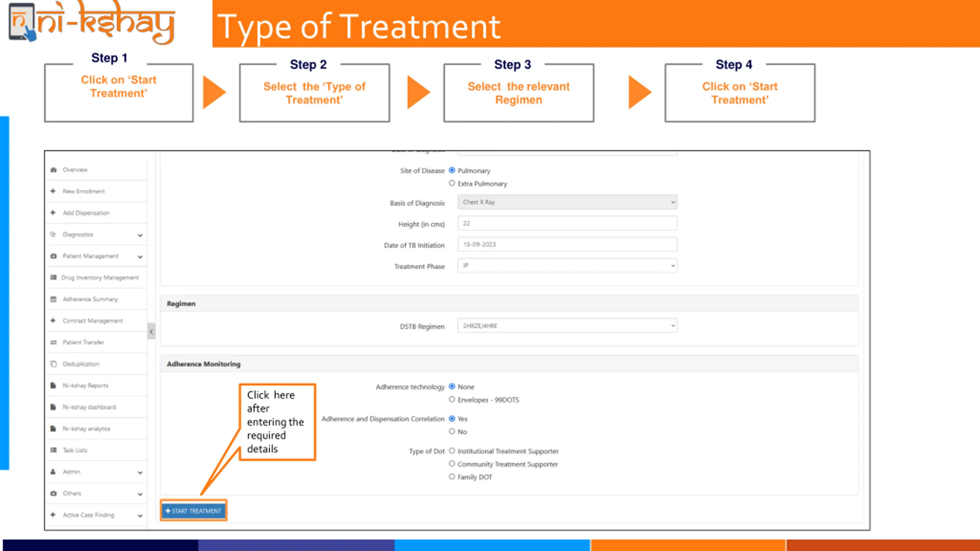980x551 pixels.
Task: Click the New Enrollment plus icon
Action: (x=53, y=191)
